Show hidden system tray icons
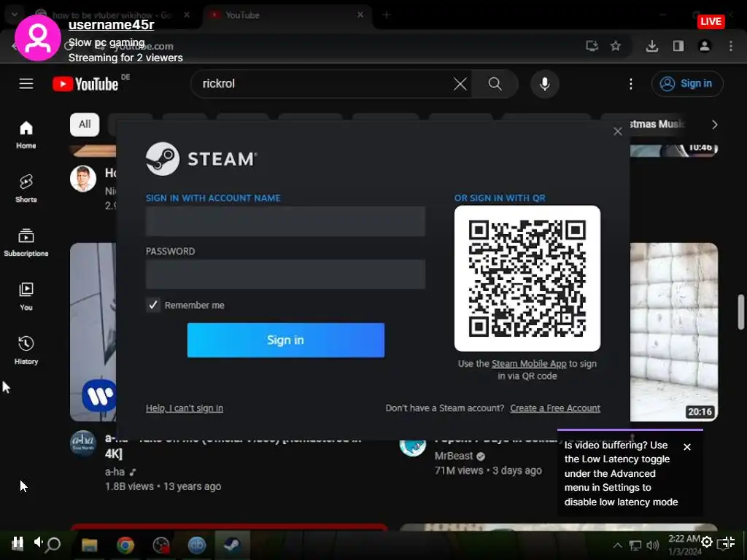747x560 pixels. click(617, 545)
